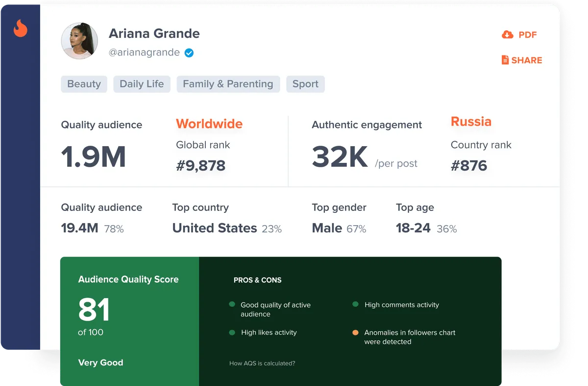Click the global rank #9,878 value
This screenshot has height=386, width=588.
[200, 165]
